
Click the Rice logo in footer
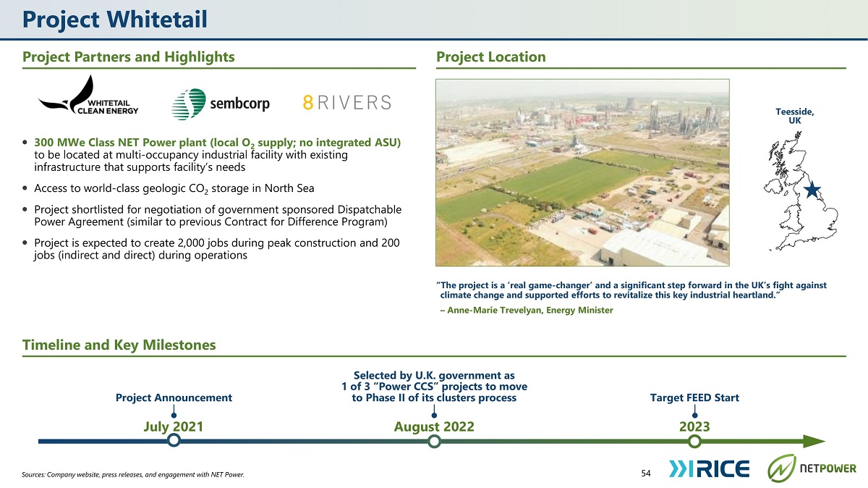click(x=710, y=468)
